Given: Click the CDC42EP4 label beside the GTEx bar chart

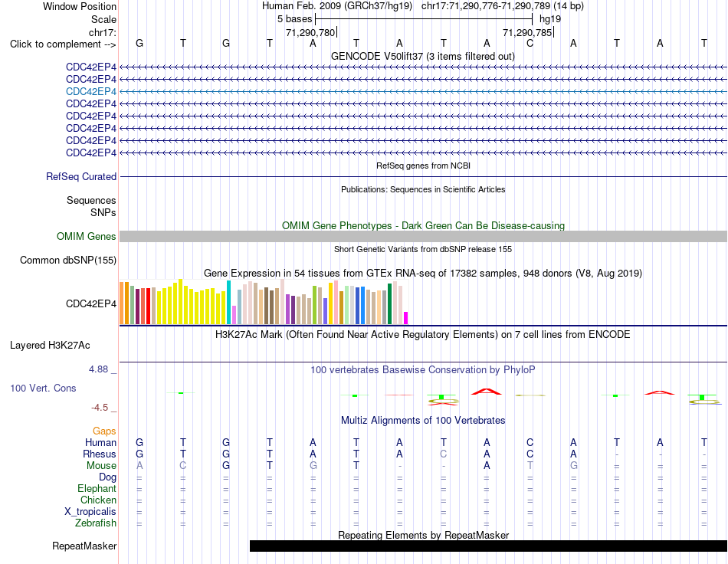Looking at the screenshot, I should tap(91, 303).
